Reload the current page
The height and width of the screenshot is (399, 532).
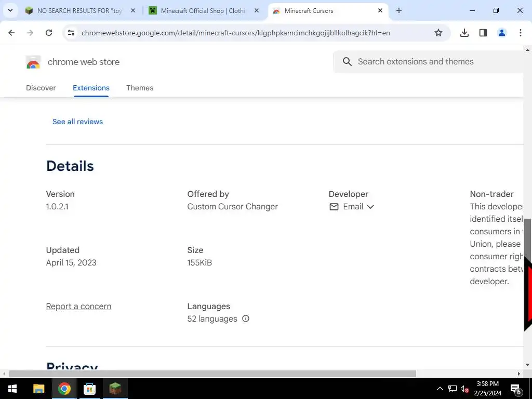49,33
